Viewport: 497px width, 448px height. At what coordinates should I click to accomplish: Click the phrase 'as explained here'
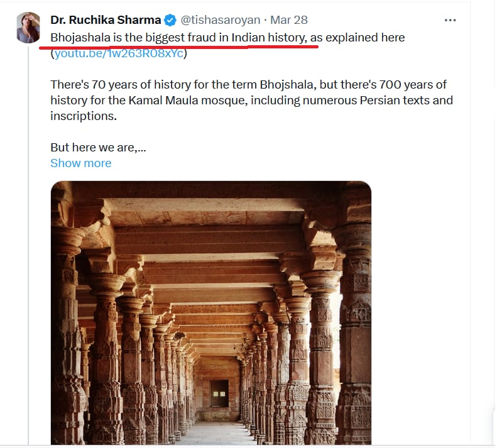pyautogui.click(x=358, y=38)
